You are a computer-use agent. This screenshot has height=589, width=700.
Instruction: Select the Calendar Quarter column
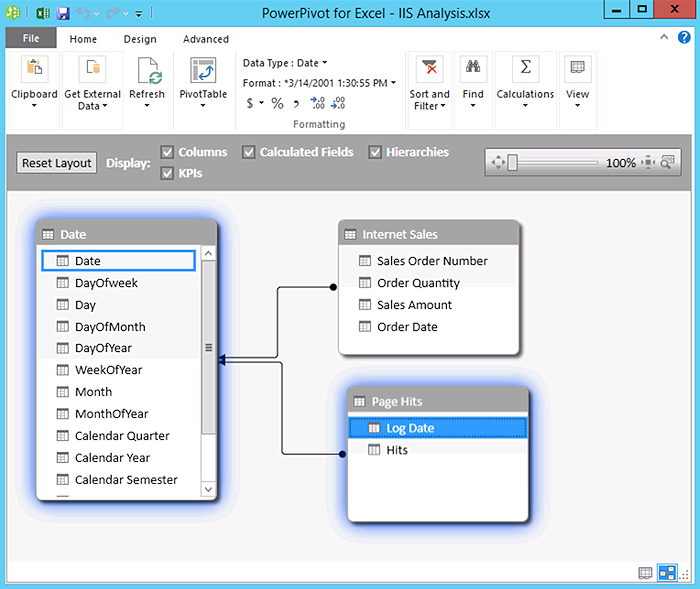[x=118, y=436]
